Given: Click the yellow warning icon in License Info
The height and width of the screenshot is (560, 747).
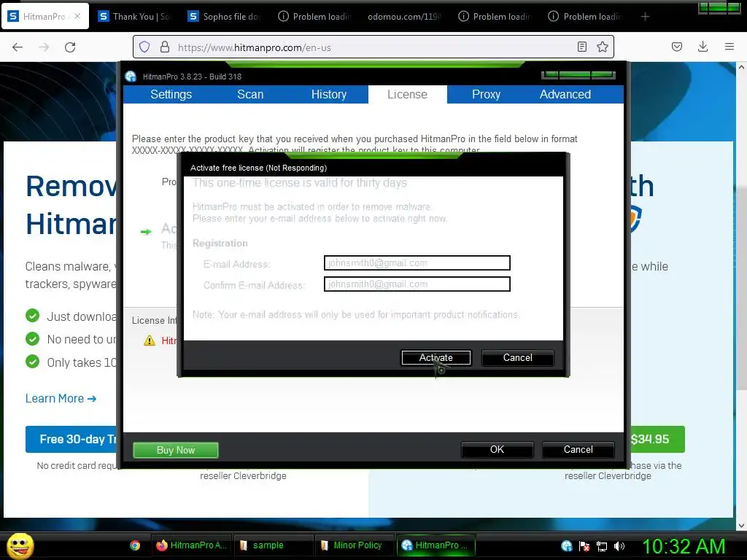Looking at the screenshot, I should click(150, 341).
